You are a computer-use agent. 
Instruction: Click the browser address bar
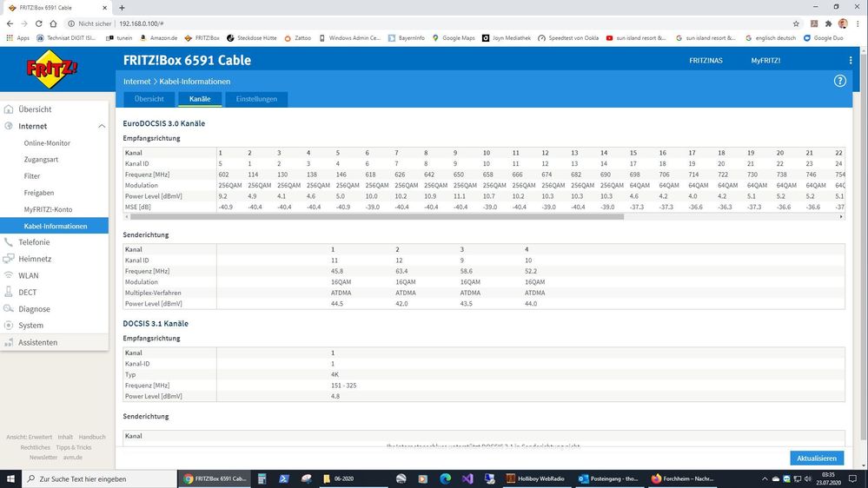click(x=427, y=23)
